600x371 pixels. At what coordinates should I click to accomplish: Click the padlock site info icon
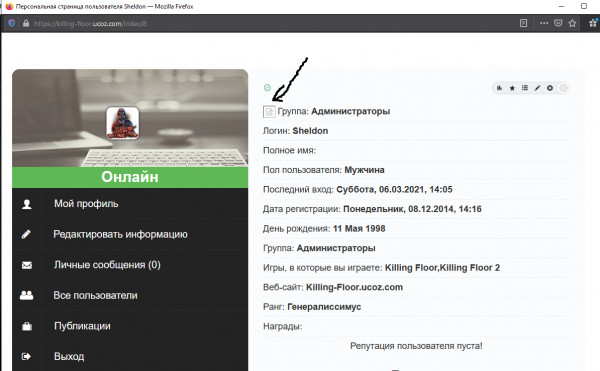pyautogui.click(x=26, y=23)
